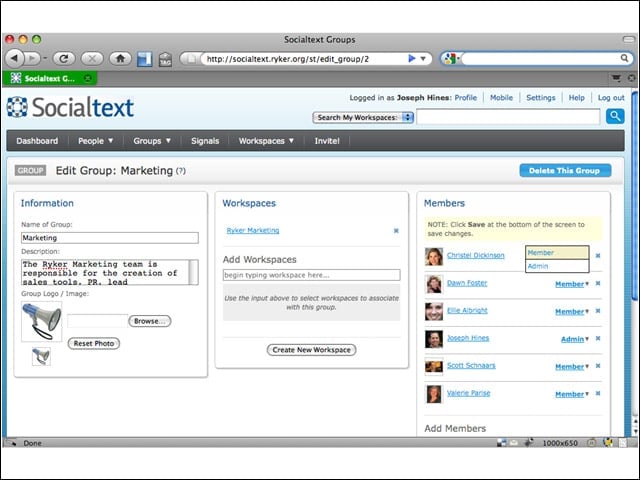Open Valerie Parise's Member role dropdown

pos(572,394)
